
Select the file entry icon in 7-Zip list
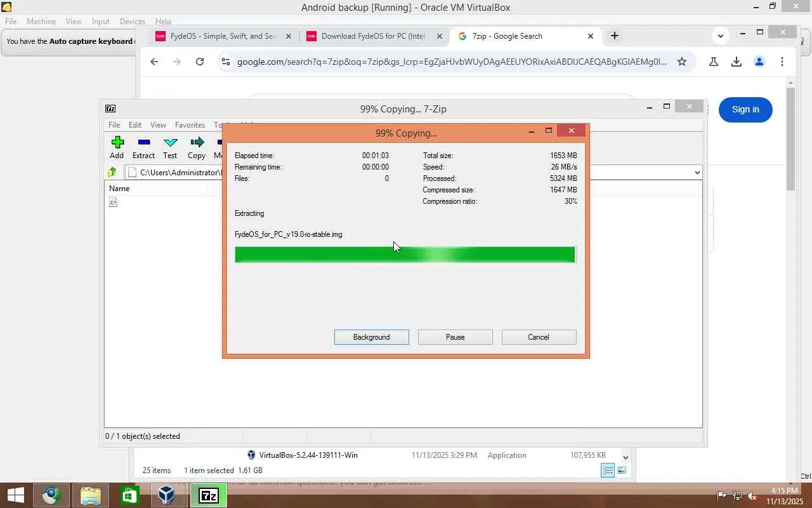pyautogui.click(x=114, y=202)
